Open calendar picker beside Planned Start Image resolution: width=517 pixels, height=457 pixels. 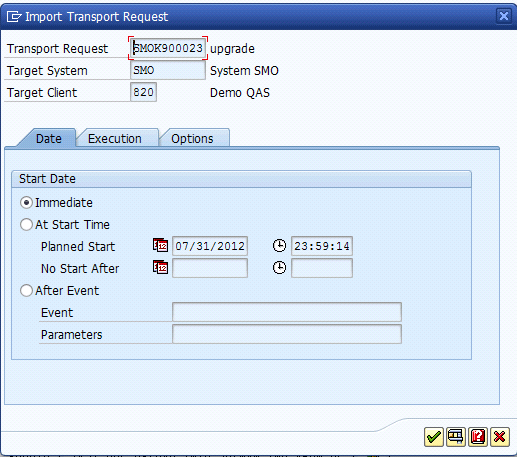160,246
